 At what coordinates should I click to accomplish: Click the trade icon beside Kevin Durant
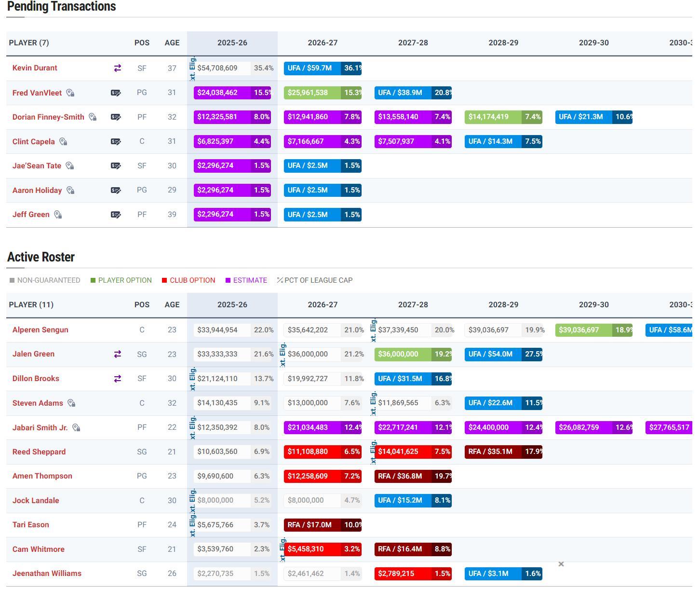pos(117,68)
